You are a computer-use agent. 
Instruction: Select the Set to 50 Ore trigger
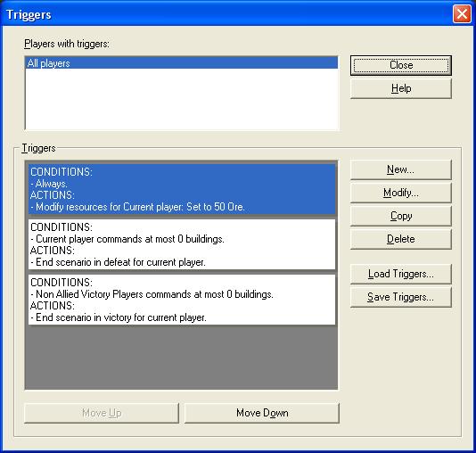182,189
